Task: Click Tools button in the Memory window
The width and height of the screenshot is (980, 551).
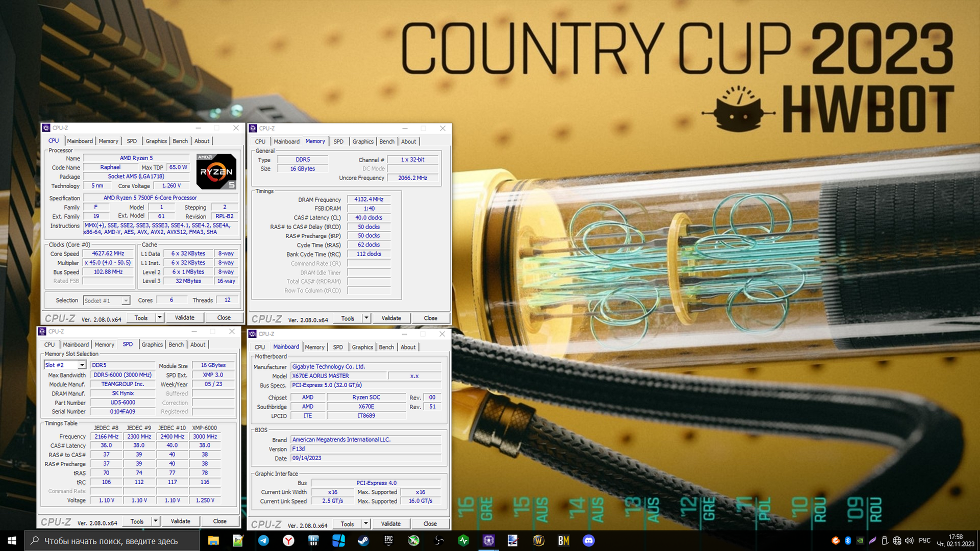Action: tap(348, 318)
